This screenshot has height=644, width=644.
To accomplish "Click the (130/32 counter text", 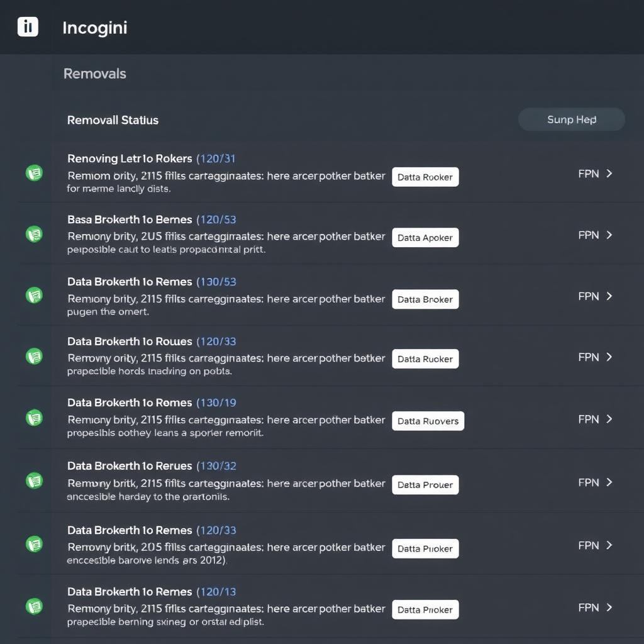I will coord(216,466).
